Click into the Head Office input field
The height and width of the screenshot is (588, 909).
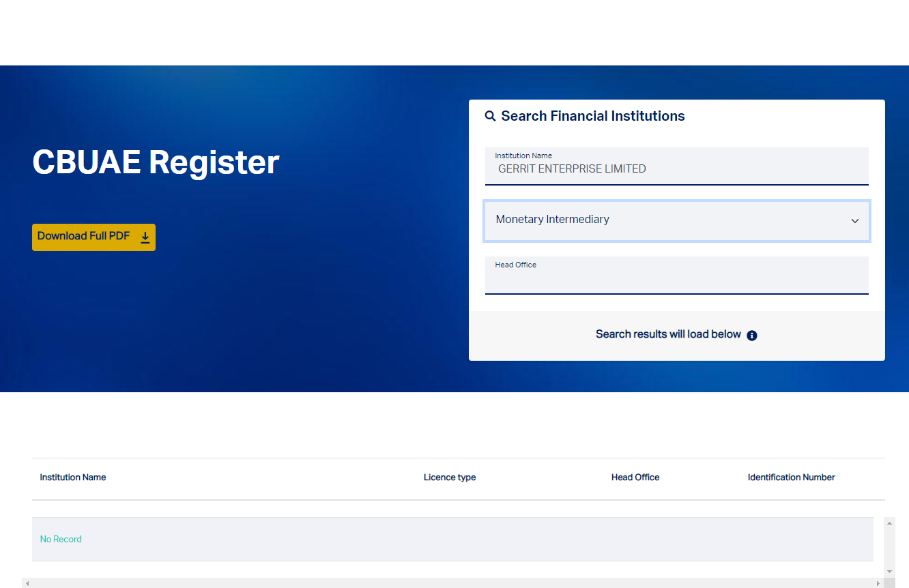(676, 275)
